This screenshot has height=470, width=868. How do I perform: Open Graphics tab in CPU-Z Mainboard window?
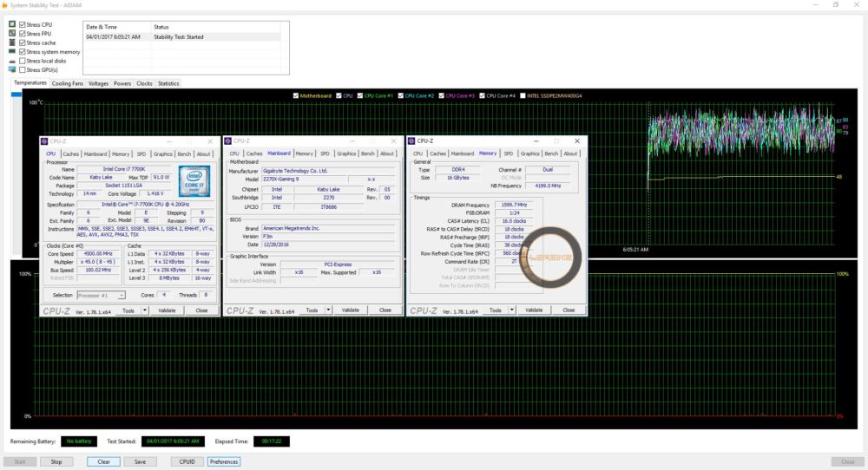click(346, 153)
